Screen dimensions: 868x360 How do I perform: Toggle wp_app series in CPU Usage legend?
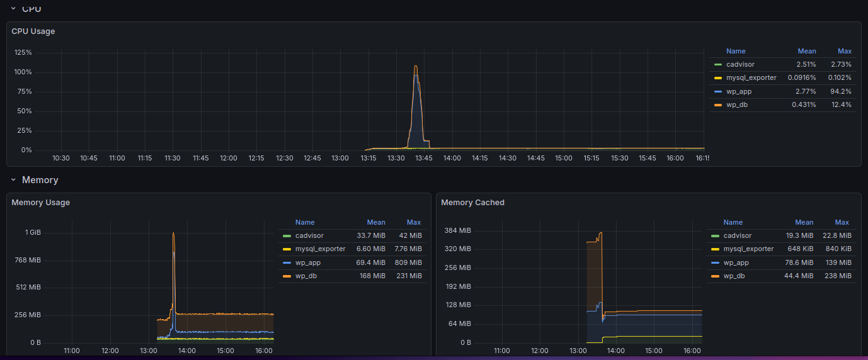tap(739, 91)
